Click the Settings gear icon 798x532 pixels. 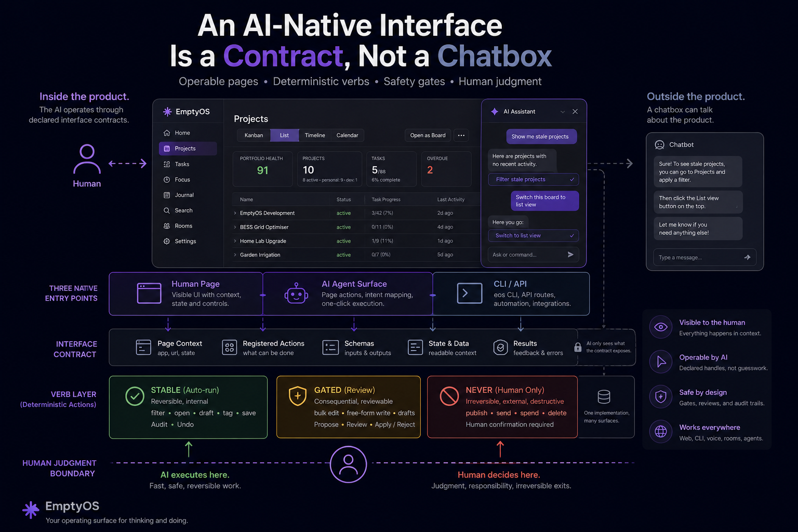[167, 241]
